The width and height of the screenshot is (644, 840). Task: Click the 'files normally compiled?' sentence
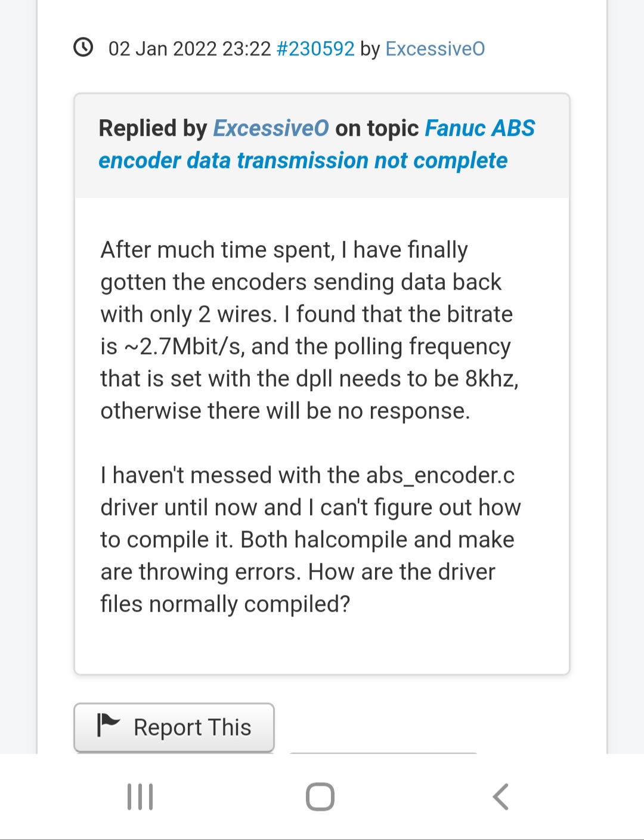(225, 604)
